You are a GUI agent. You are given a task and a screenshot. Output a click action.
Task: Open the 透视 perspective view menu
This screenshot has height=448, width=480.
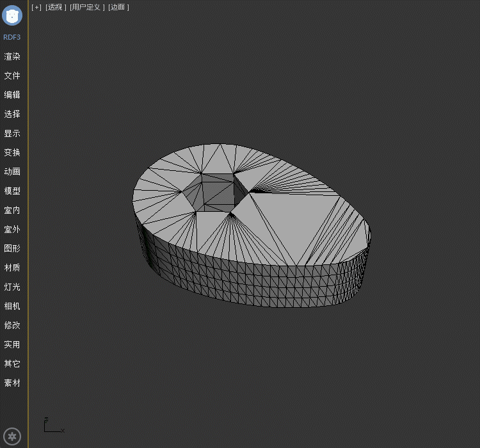(x=56, y=7)
